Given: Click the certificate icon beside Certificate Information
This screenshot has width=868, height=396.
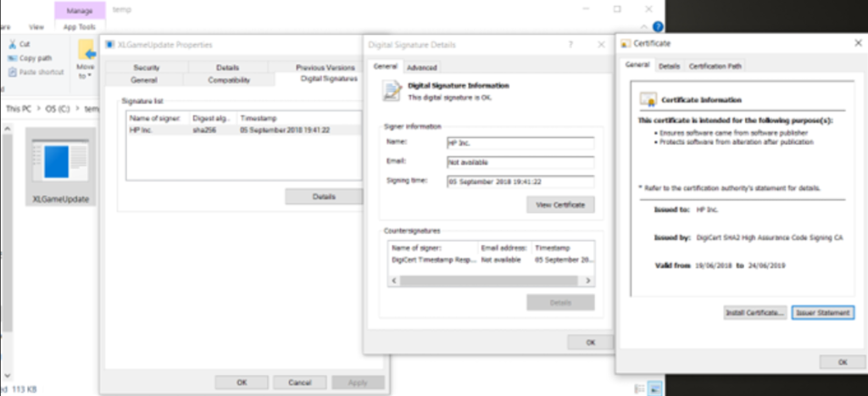Looking at the screenshot, I should pos(648,98).
